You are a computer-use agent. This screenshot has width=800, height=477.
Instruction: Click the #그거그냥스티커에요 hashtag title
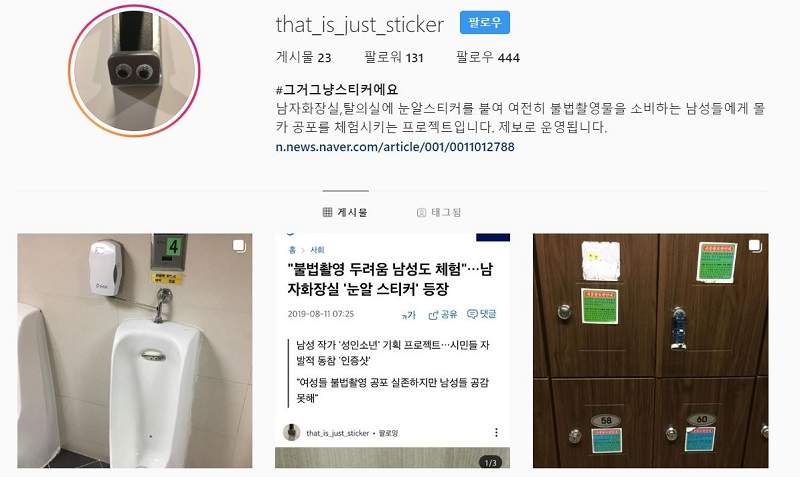tap(337, 90)
